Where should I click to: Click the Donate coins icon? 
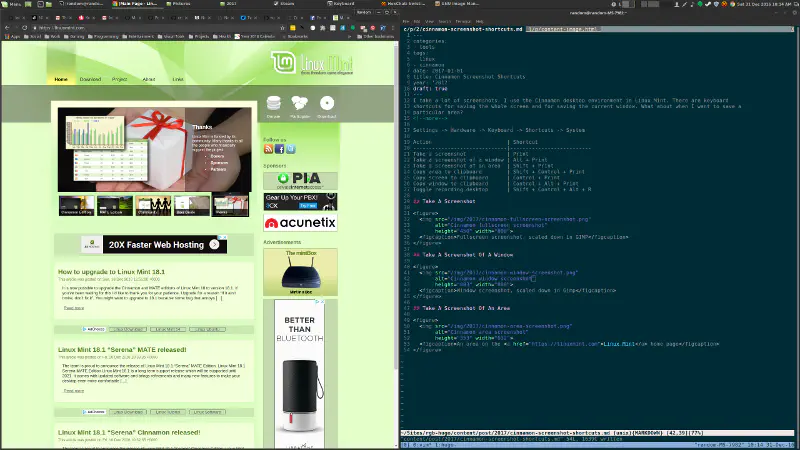274,103
